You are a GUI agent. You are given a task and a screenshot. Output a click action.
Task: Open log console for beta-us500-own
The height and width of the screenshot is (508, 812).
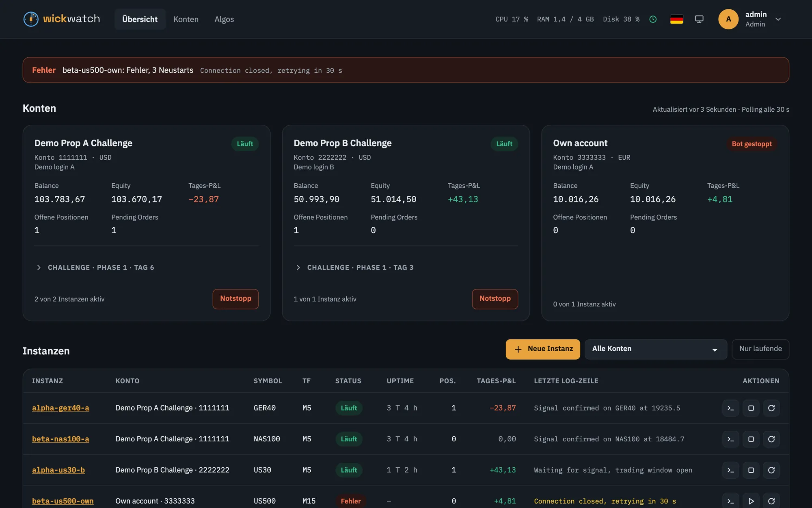(x=730, y=501)
